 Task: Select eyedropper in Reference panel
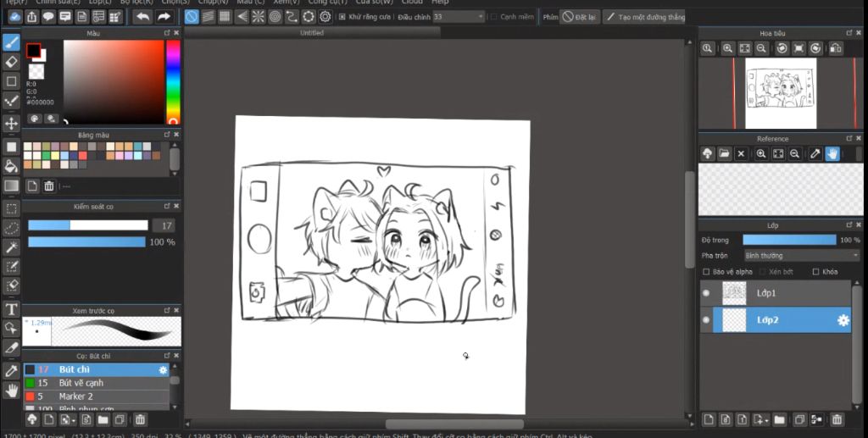[815, 153]
